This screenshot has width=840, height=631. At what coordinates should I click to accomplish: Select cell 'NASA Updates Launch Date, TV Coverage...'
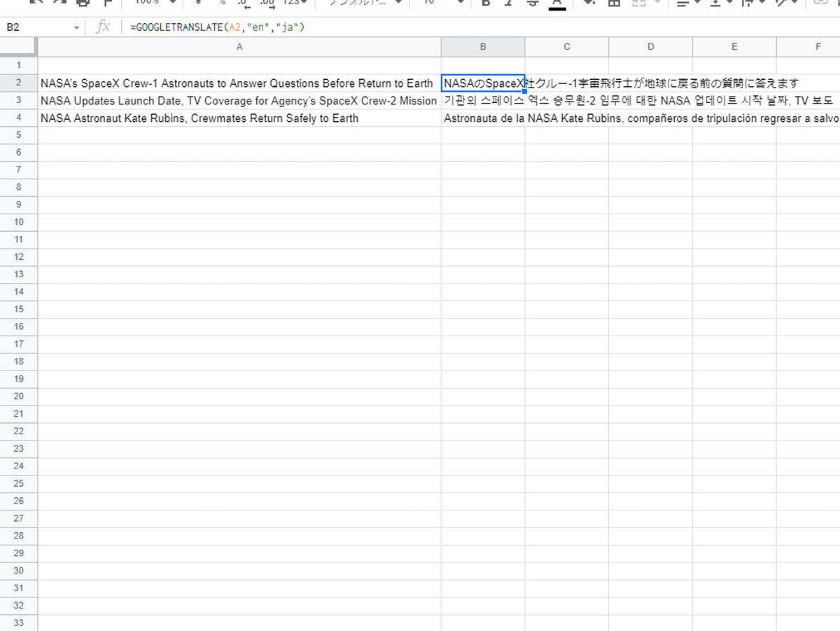[239, 101]
